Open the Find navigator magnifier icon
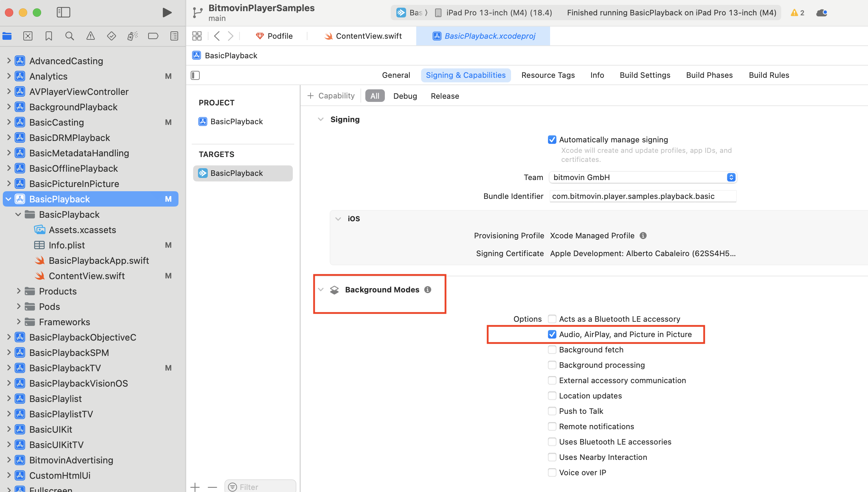Image resolution: width=868 pixels, height=492 pixels. [69, 36]
